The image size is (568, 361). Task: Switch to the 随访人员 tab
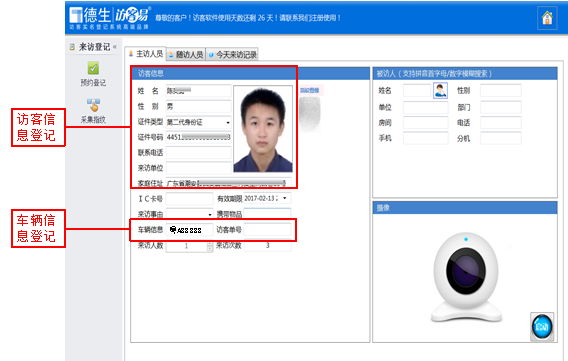(186, 55)
